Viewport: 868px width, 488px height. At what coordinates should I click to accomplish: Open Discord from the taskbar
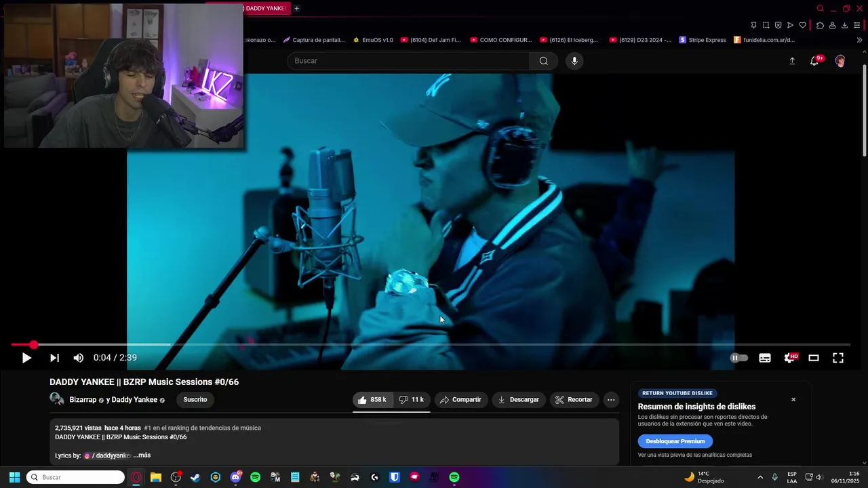coord(235,477)
